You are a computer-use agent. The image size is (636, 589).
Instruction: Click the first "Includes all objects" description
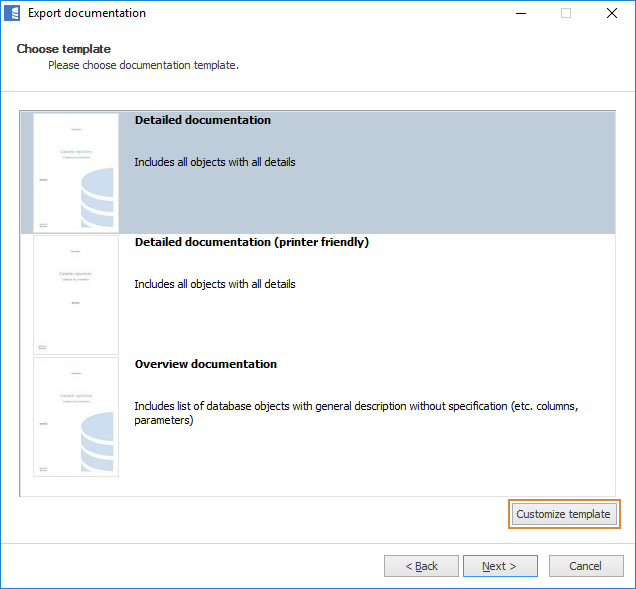[x=214, y=162]
